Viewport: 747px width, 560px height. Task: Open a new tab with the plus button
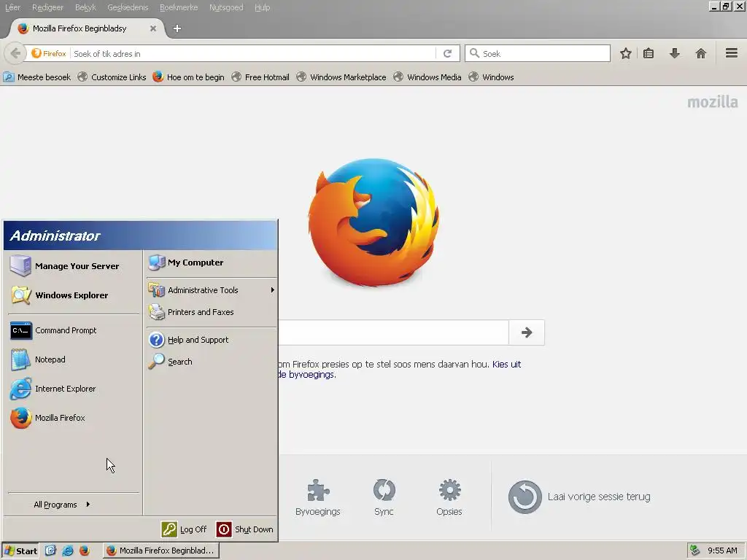click(177, 28)
